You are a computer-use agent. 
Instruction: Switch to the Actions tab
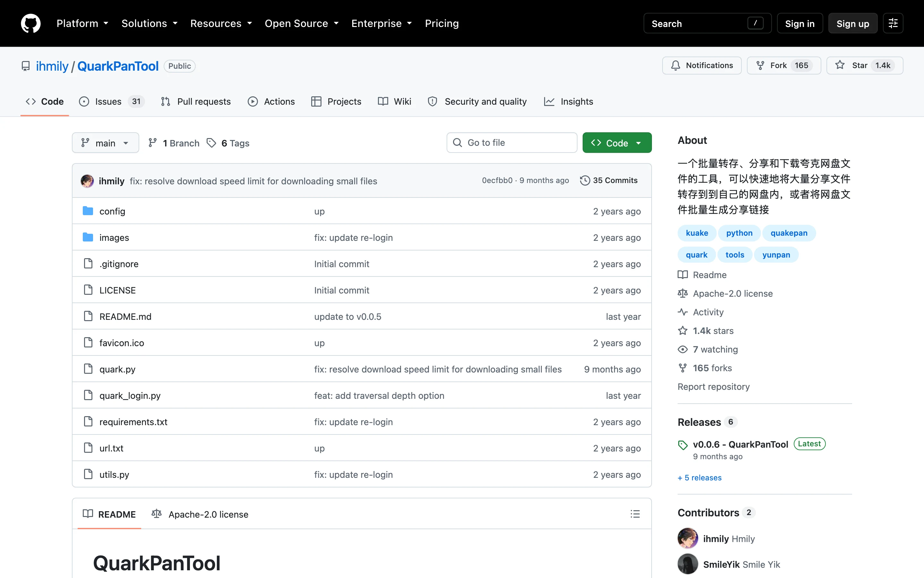pos(271,101)
